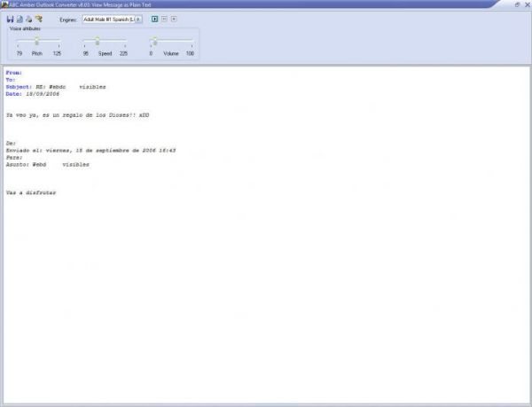The width and height of the screenshot is (532, 407).
Task: Click the application icon in title bar
Action: click(4, 4)
